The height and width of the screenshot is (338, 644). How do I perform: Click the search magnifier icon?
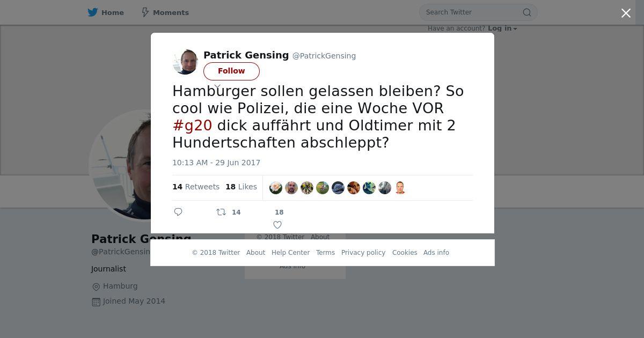coord(527,12)
